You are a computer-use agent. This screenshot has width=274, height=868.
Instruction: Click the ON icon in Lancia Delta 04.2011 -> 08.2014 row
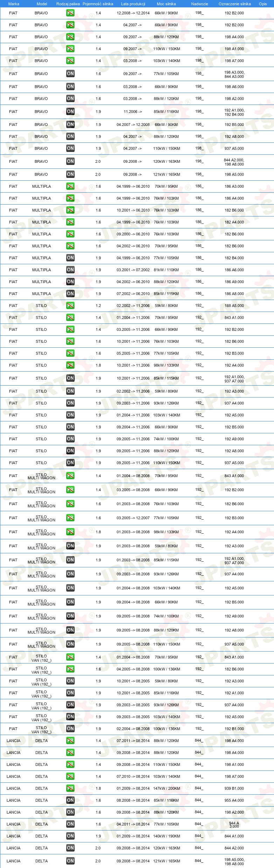tap(70, 824)
